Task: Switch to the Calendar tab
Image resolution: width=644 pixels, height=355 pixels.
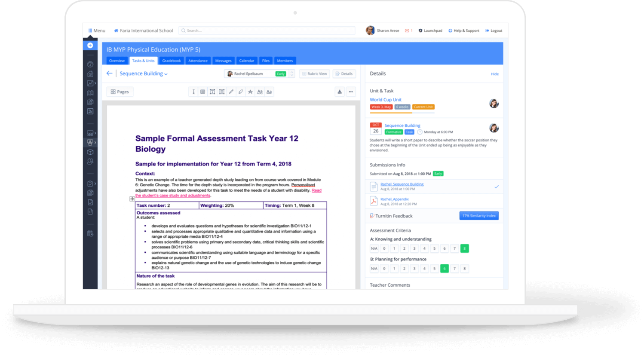Action: 246,61
